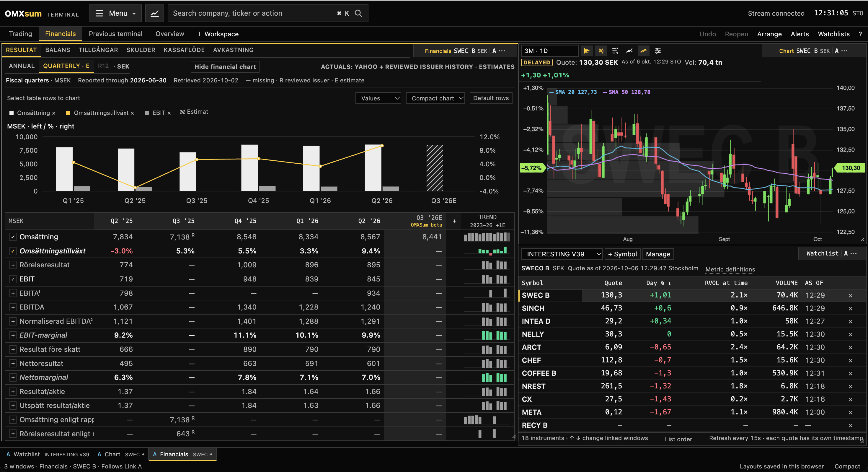Open the 3M · 1D timeframe selector
Screen dimensions: 868x472
550,51
